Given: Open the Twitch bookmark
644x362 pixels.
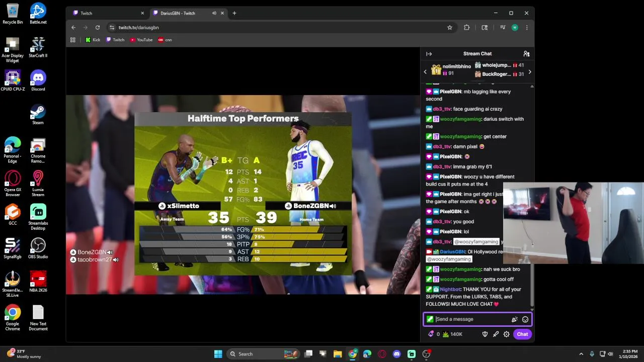Looking at the screenshot, I should click(x=115, y=40).
